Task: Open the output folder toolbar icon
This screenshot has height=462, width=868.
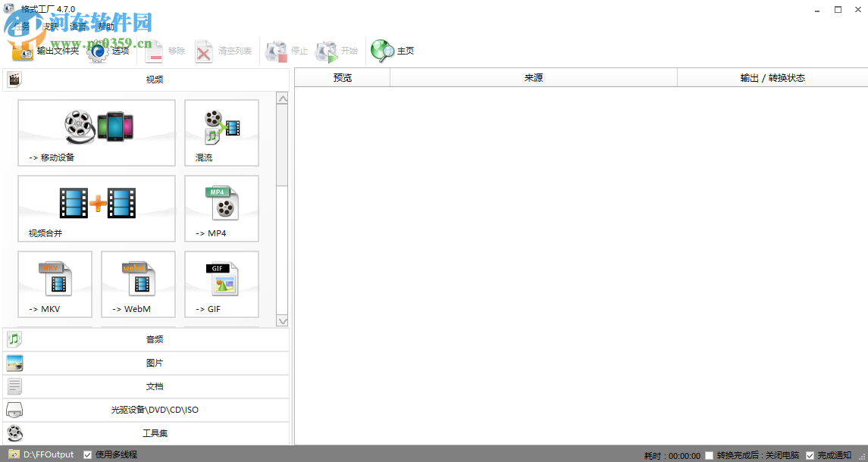Action: 23,51
